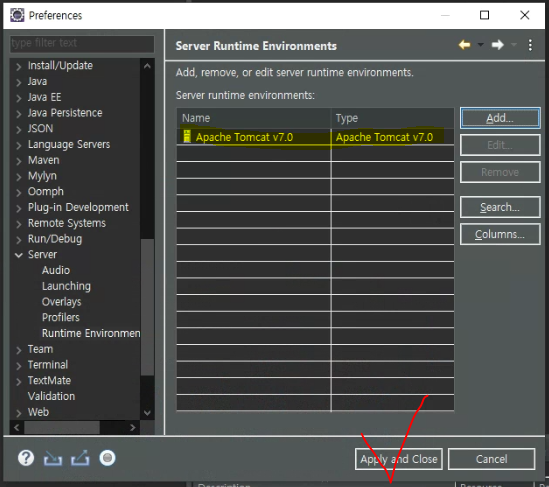549x487 pixels.
Task: Click the back navigation arrow icon
Action: point(464,45)
